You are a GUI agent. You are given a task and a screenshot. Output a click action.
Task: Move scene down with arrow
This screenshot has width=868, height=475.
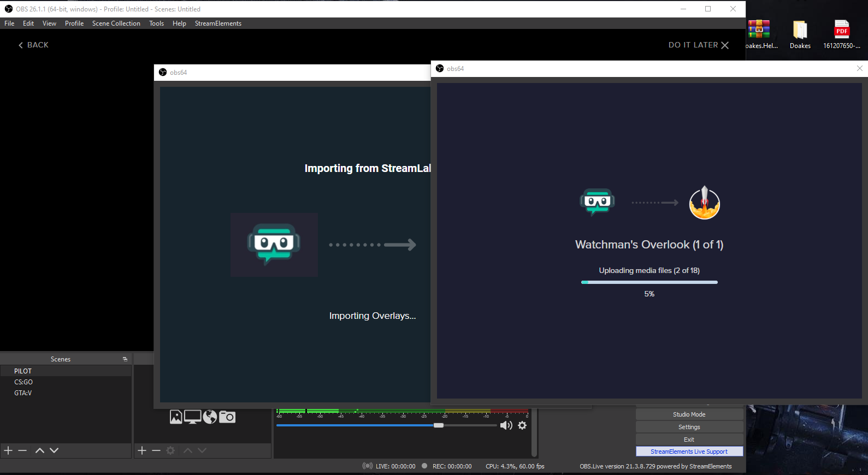[x=54, y=450]
